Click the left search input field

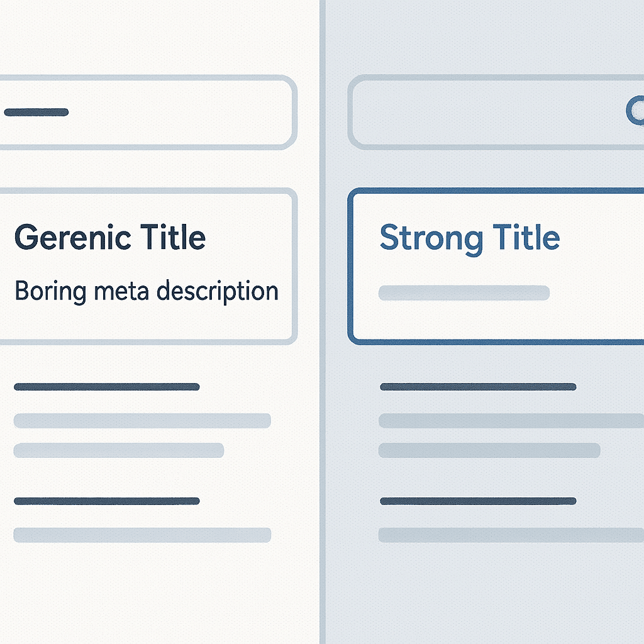(148, 112)
